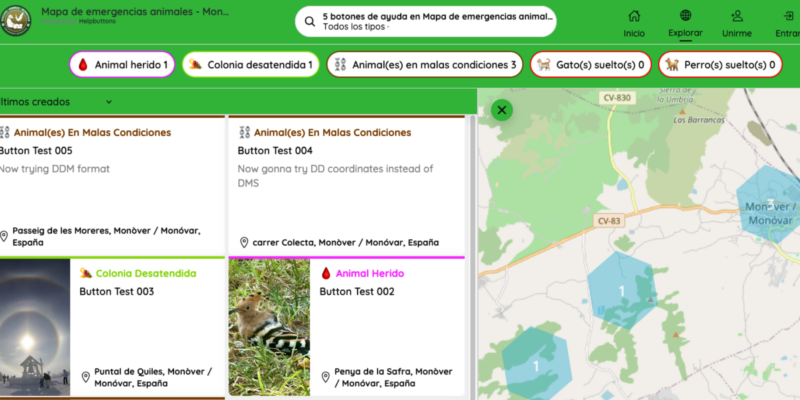Click the Las Barrancas map label
Image resolution: width=800 pixels, height=400 pixels.
pos(699,120)
